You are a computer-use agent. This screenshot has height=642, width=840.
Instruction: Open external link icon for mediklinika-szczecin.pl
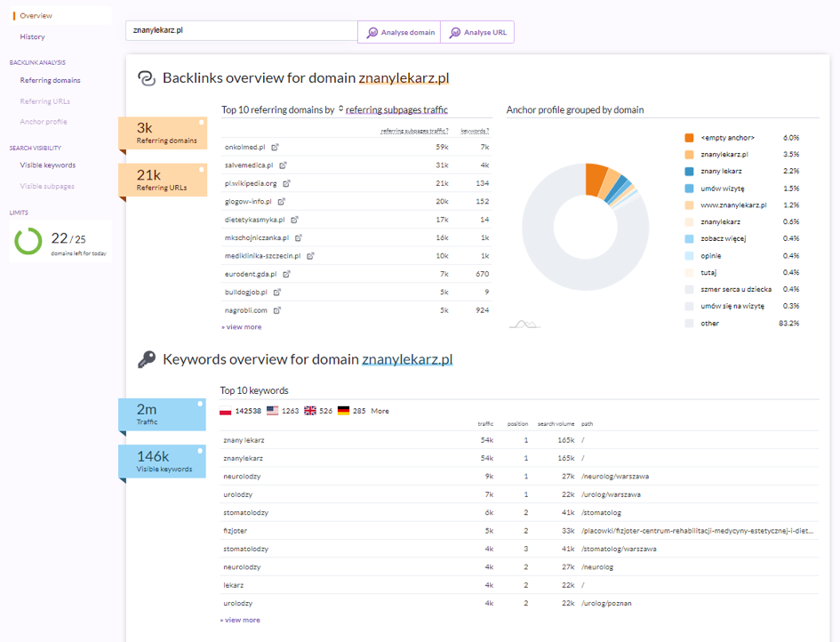pos(310,256)
